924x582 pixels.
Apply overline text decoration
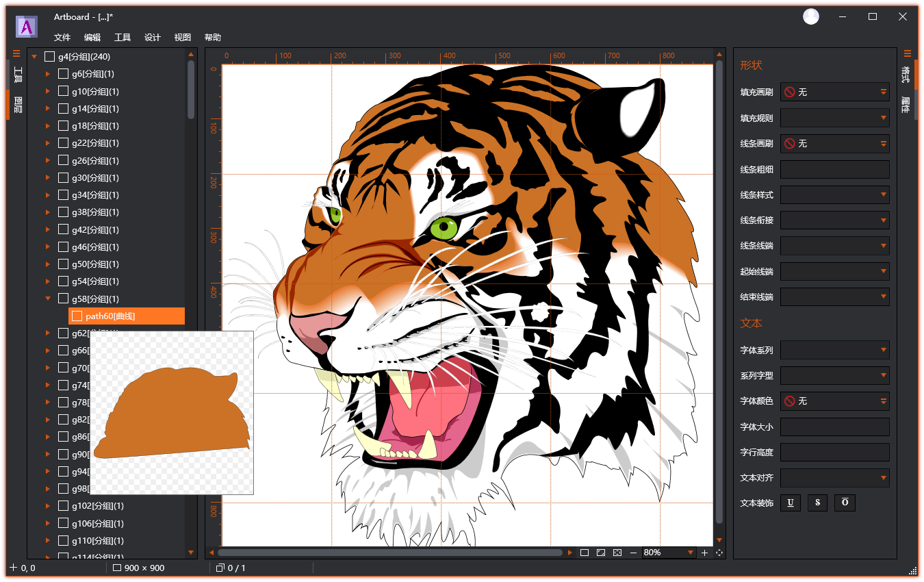click(845, 503)
